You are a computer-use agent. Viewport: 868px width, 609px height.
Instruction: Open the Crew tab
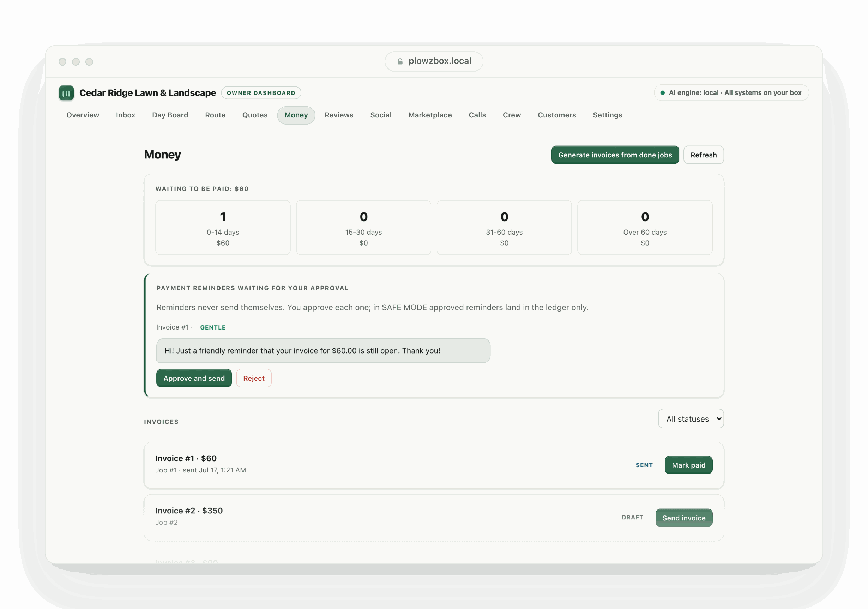click(x=512, y=115)
